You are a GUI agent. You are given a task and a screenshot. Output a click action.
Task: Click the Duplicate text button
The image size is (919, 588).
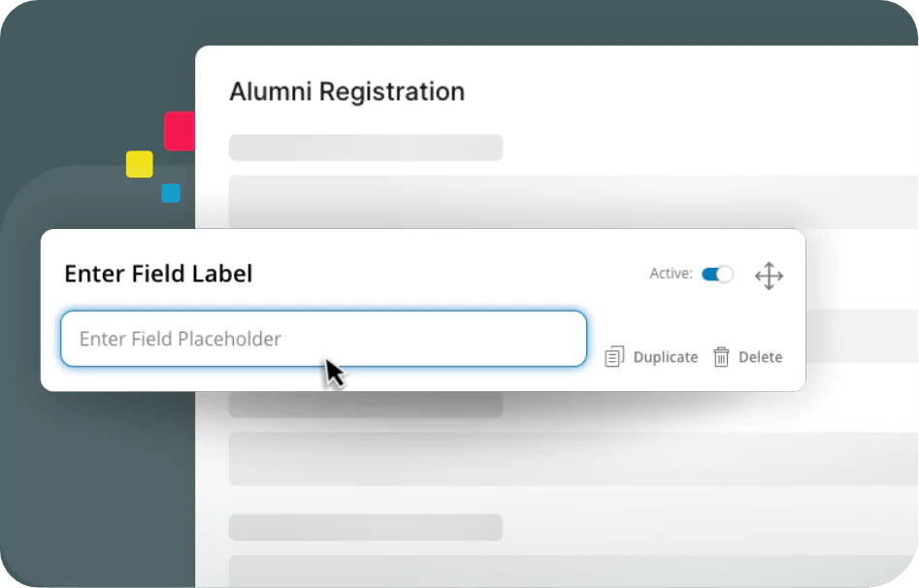click(x=665, y=357)
